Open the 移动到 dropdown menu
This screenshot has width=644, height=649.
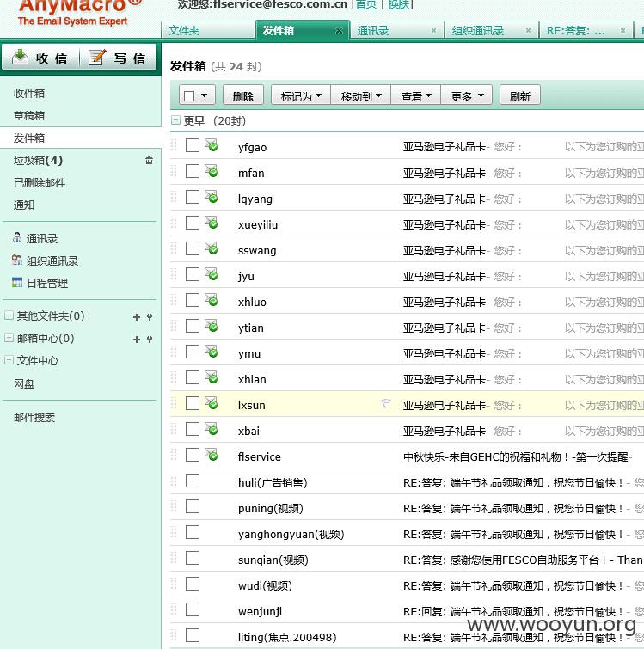click(x=361, y=96)
